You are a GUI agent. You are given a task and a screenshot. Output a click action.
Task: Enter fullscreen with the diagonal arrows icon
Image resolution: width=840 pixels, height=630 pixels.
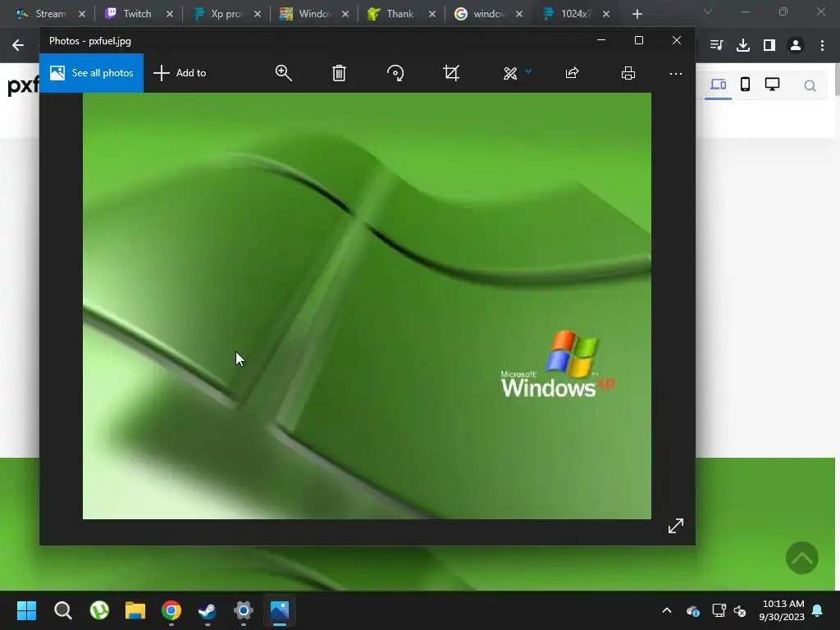pyautogui.click(x=676, y=526)
